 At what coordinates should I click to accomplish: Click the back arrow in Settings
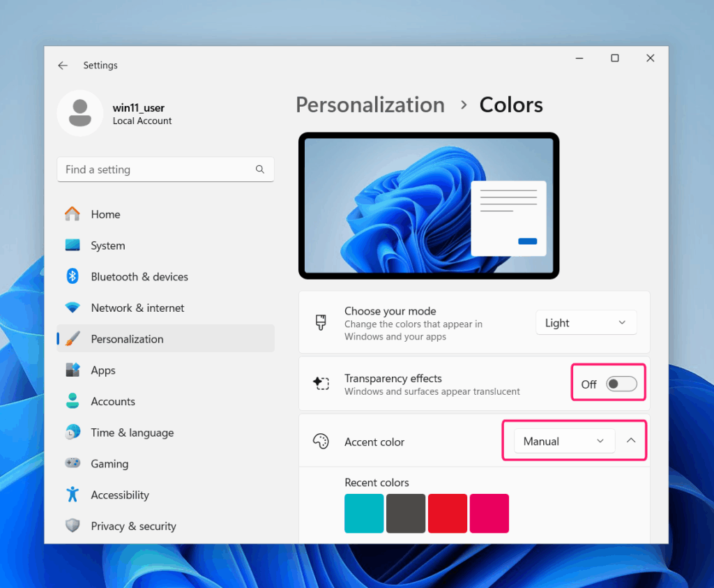click(63, 66)
